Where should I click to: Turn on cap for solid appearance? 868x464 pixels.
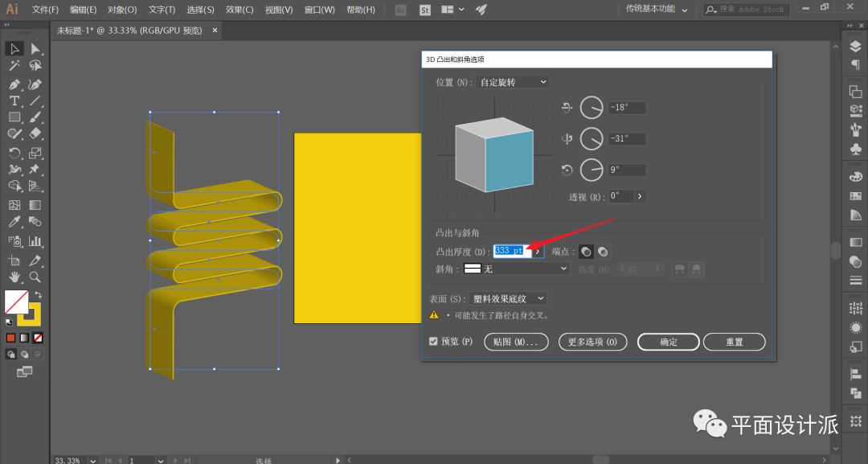click(x=586, y=252)
